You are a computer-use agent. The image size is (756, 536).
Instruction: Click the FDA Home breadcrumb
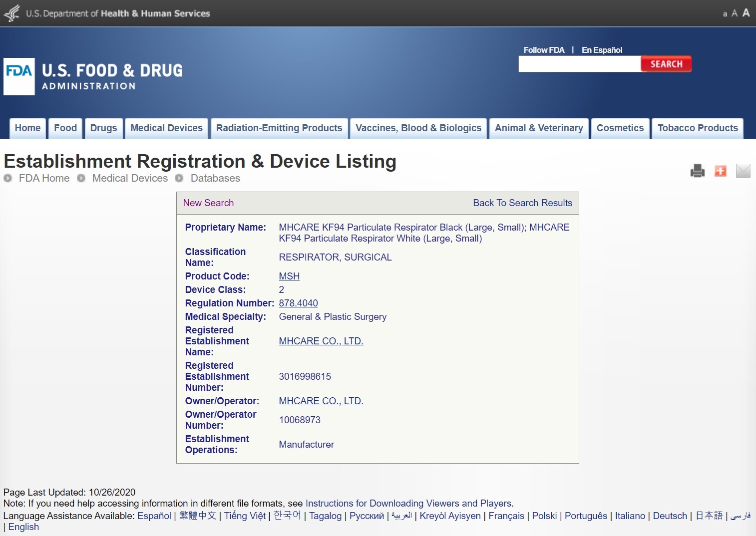[x=44, y=178]
